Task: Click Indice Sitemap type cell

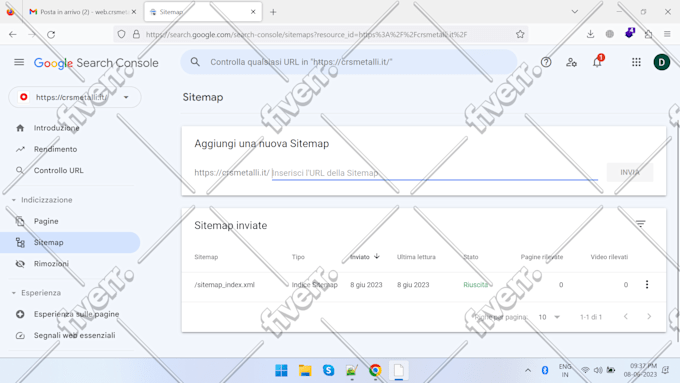Action: (x=314, y=285)
